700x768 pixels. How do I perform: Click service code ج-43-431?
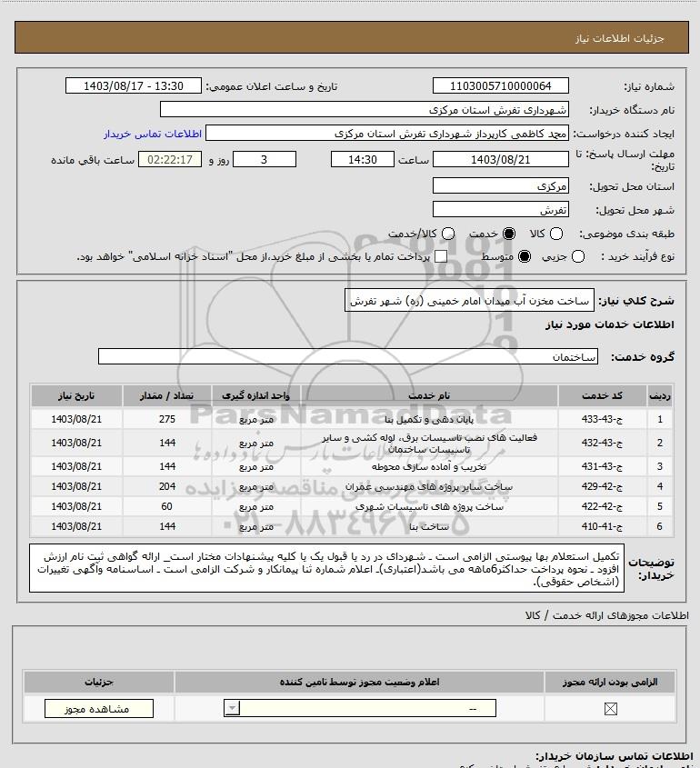[602, 466]
